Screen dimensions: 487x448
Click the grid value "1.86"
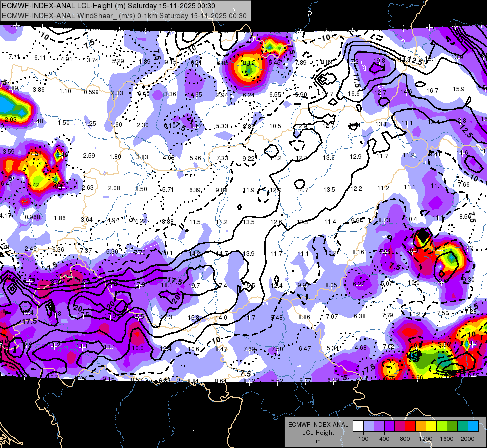click(x=60, y=218)
